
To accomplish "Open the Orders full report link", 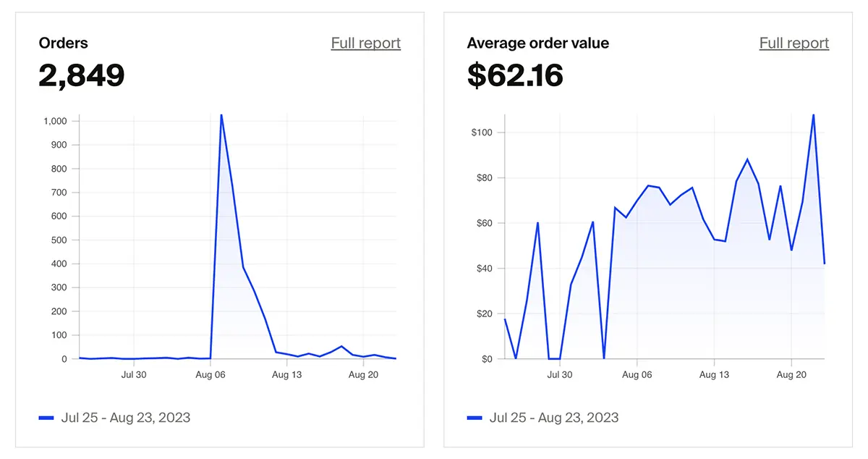I will (365, 43).
